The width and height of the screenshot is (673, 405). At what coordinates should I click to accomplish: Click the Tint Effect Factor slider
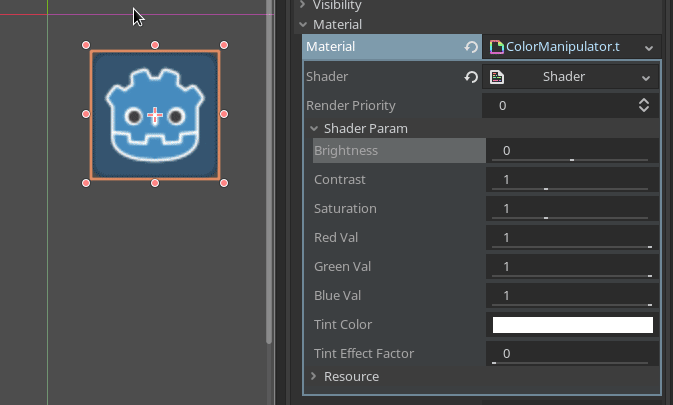pyautogui.click(x=572, y=354)
